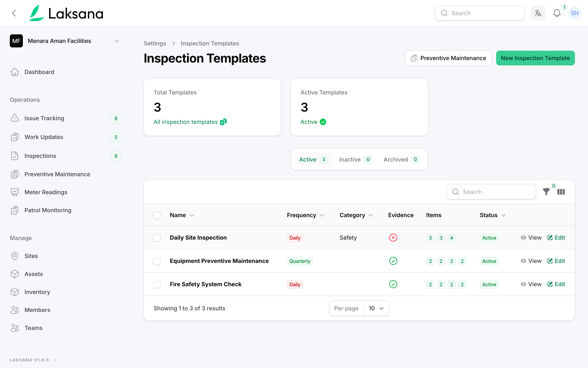Screen dimensions: 588x368
Task: Click the Members people icon
Action: 14,310
